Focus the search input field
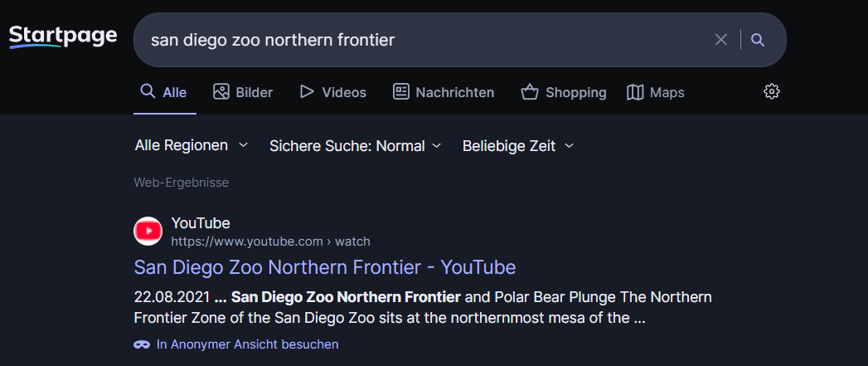Viewport: 868px width, 366px height. coord(426,40)
